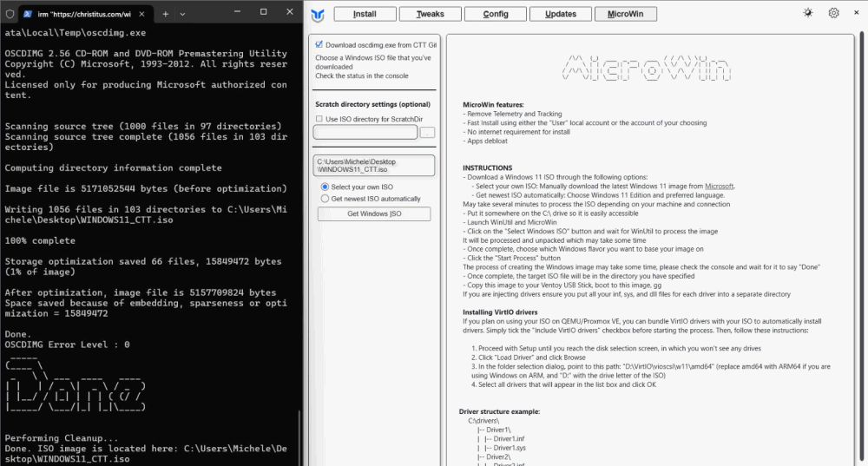The width and height of the screenshot is (868, 466).
Task: Click 'Scratch directory settings (optional)' label
Action: point(372,104)
